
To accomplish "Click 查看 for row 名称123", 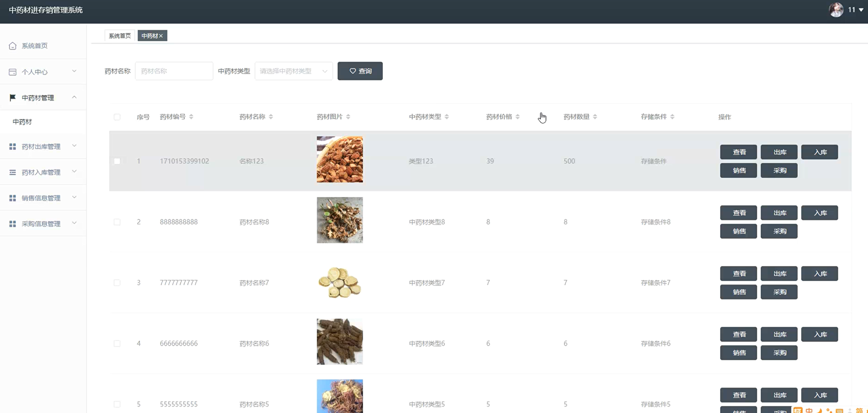I will pos(739,152).
